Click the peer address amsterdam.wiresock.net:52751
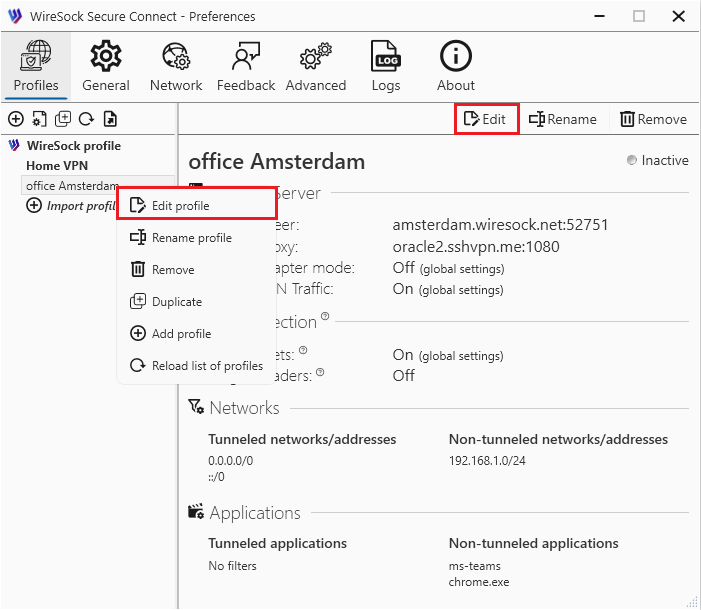This screenshot has width=701, height=610. point(500,225)
